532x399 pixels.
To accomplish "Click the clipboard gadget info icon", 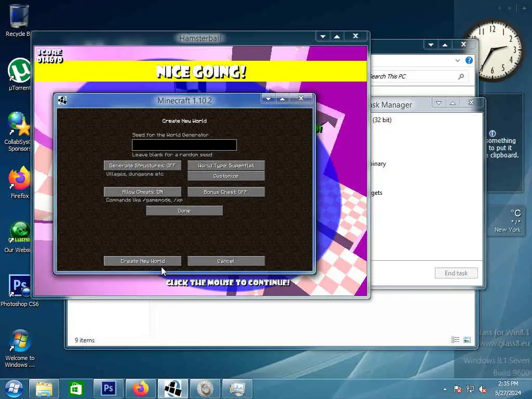I will point(493,134).
